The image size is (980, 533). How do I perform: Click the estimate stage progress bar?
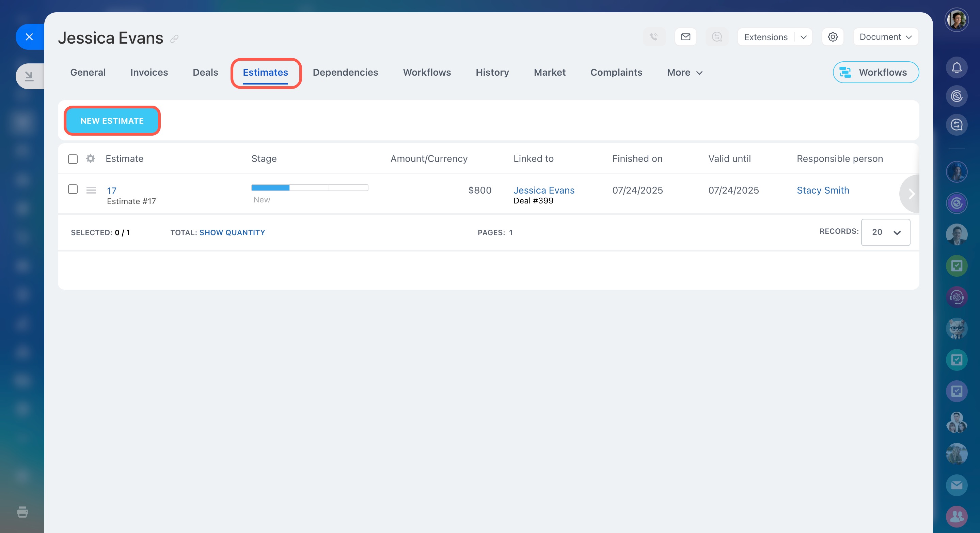coord(309,188)
